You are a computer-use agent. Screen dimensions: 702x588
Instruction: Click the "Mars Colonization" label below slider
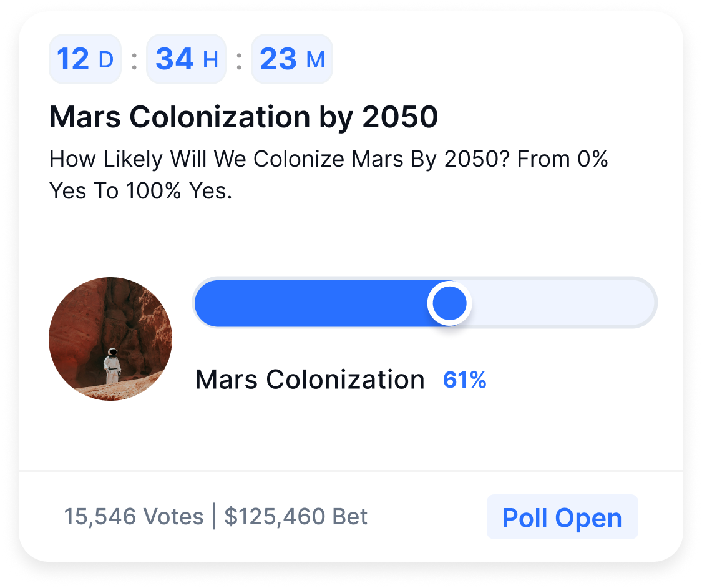coord(310,380)
